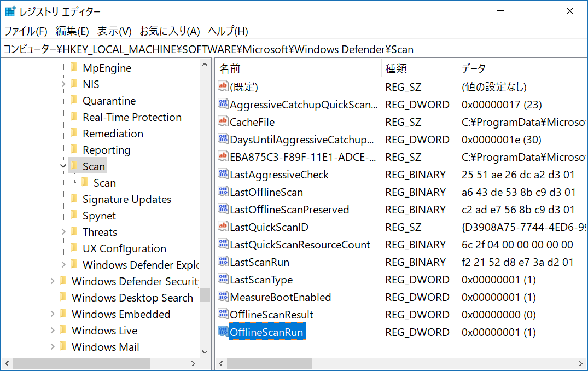This screenshot has width=588, height=371.
Task: Click the tree pane up scroll arrow
Action: [x=205, y=65]
